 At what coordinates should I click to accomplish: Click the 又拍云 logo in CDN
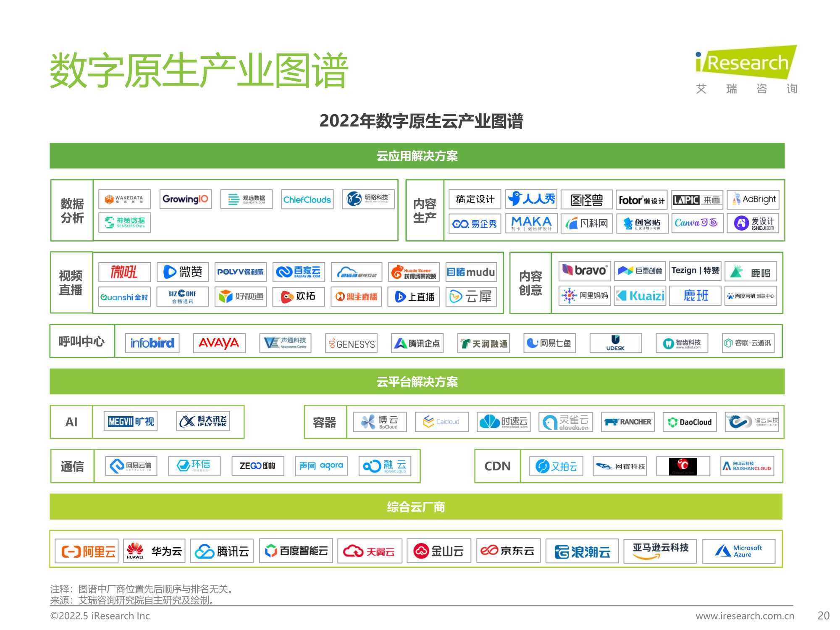tap(556, 466)
